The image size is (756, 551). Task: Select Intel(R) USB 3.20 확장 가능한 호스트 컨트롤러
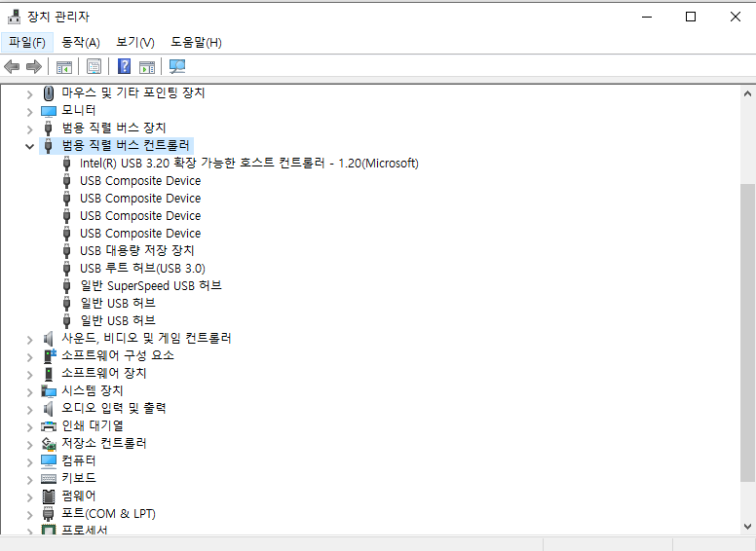[x=248, y=164]
